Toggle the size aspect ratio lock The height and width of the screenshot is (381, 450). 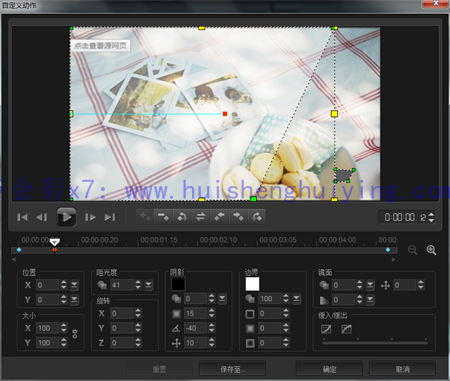pos(75,334)
